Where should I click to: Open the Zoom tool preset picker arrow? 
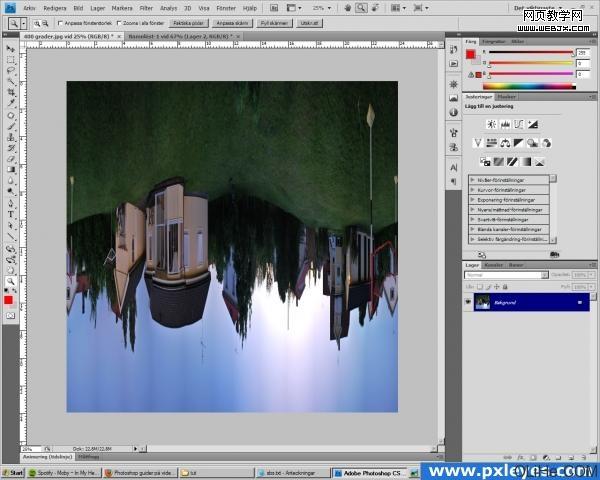tap(24, 23)
